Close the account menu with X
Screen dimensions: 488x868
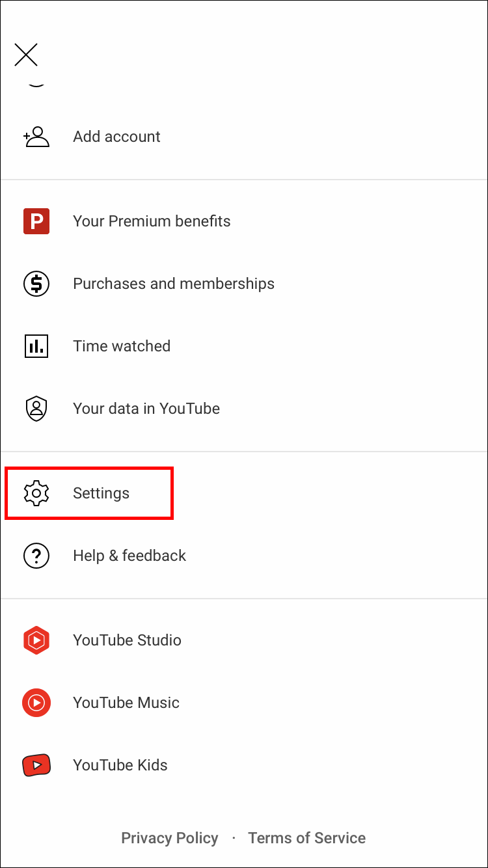coord(26,55)
